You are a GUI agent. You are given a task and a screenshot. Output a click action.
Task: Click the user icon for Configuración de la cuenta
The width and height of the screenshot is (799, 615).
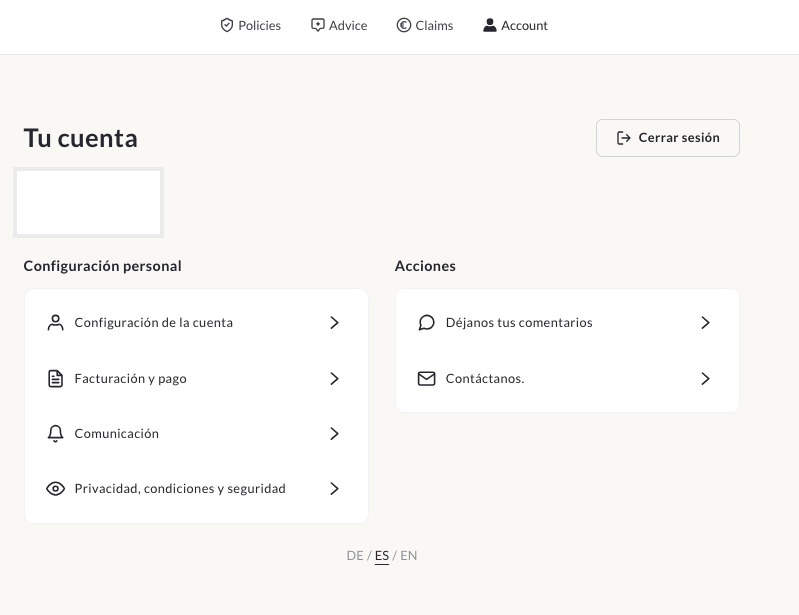pos(56,323)
